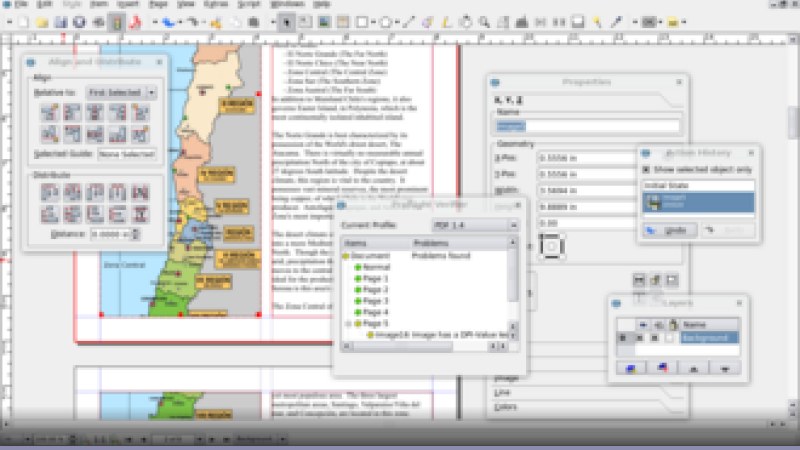The height and width of the screenshot is (450, 800).
Task: Expand the Image section in Properties
Action: pyautogui.click(x=506, y=378)
